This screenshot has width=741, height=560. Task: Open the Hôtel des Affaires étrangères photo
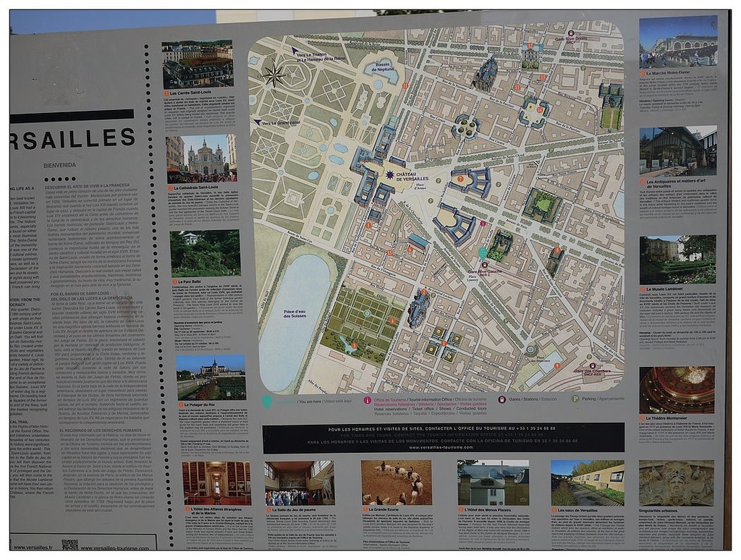tap(217, 483)
